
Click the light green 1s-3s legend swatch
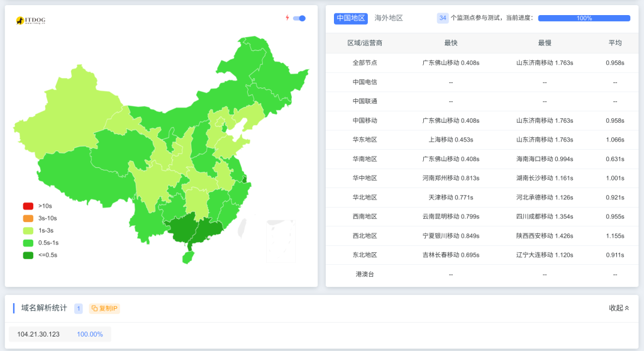(28, 231)
